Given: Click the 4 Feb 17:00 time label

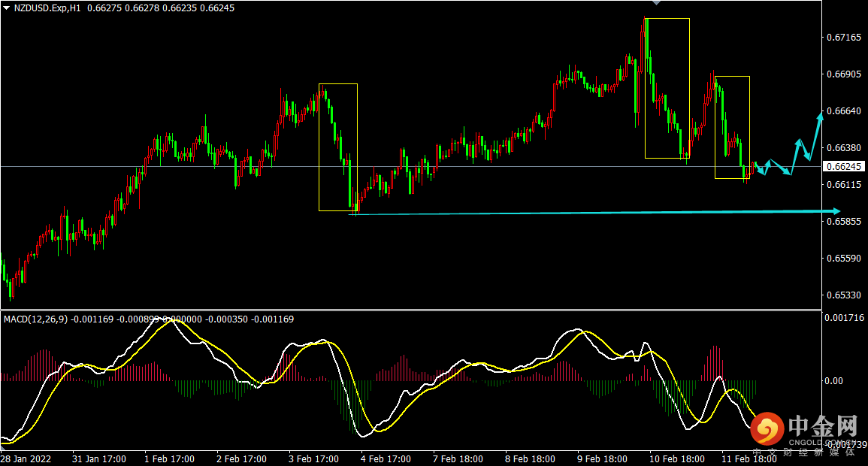Looking at the screenshot, I should pyautogui.click(x=386, y=458).
